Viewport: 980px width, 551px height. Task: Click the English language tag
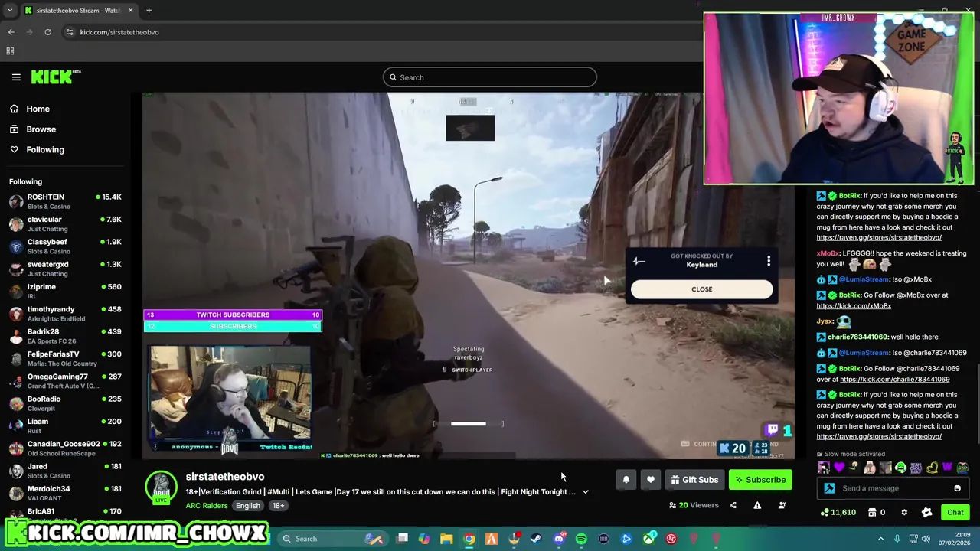247,506
